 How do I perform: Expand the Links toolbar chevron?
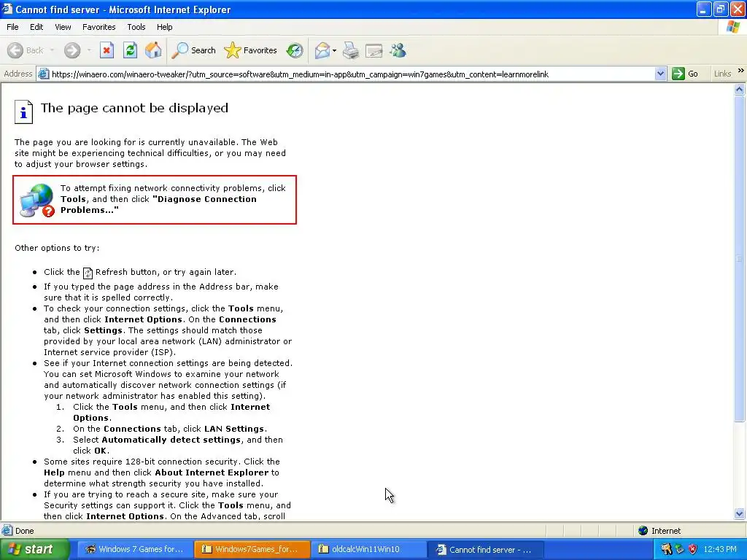[741, 71]
